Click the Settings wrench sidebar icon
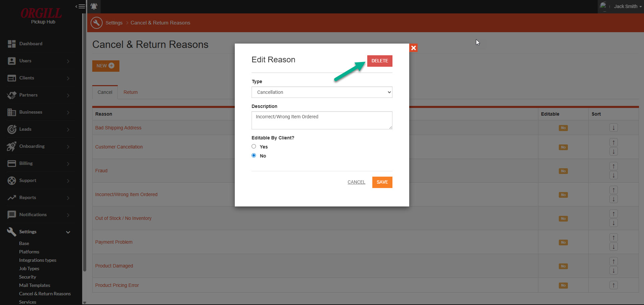This screenshot has width=644, height=305. pyautogui.click(x=12, y=232)
